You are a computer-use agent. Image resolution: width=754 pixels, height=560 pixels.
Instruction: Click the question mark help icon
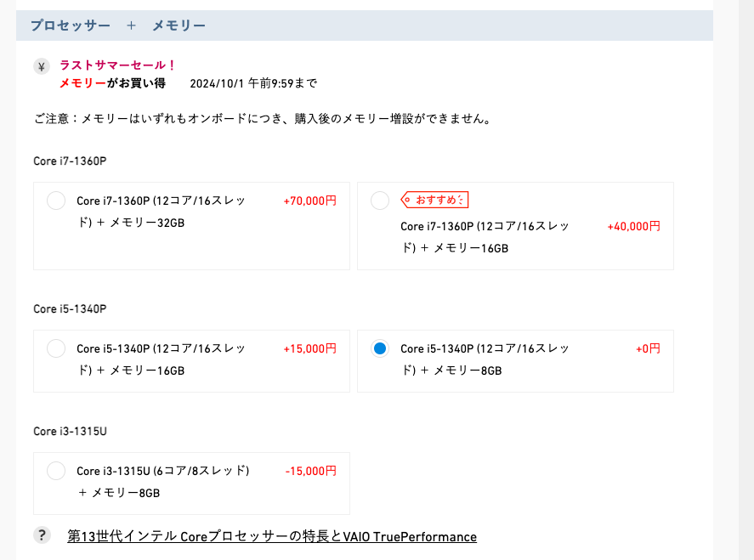click(x=42, y=535)
